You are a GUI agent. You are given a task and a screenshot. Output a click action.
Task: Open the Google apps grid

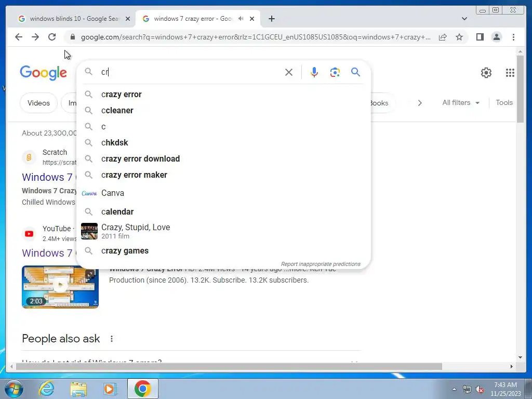tap(510, 73)
